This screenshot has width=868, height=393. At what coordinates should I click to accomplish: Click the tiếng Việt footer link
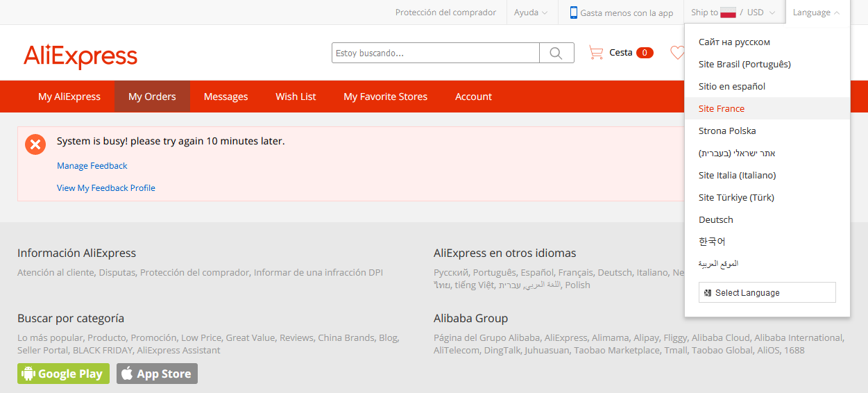[475, 285]
